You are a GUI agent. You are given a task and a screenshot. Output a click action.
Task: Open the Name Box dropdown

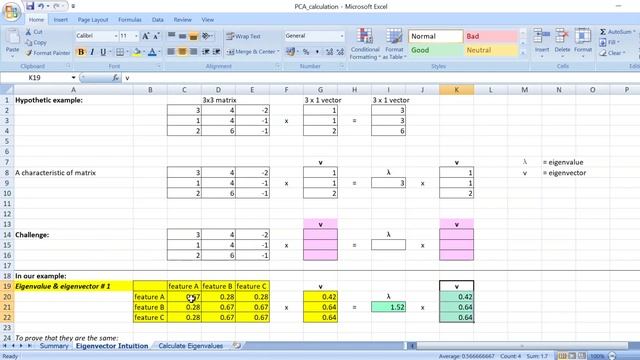(x=73, y=78)
